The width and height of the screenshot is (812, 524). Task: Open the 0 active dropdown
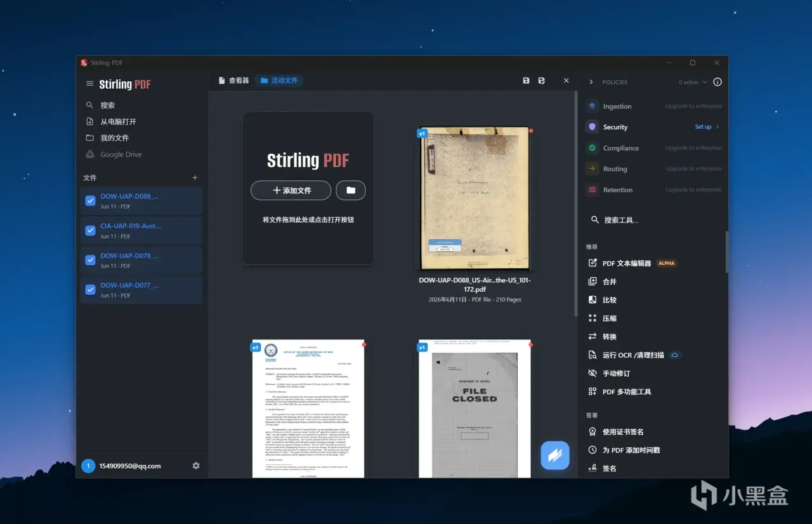coord(693,82)
